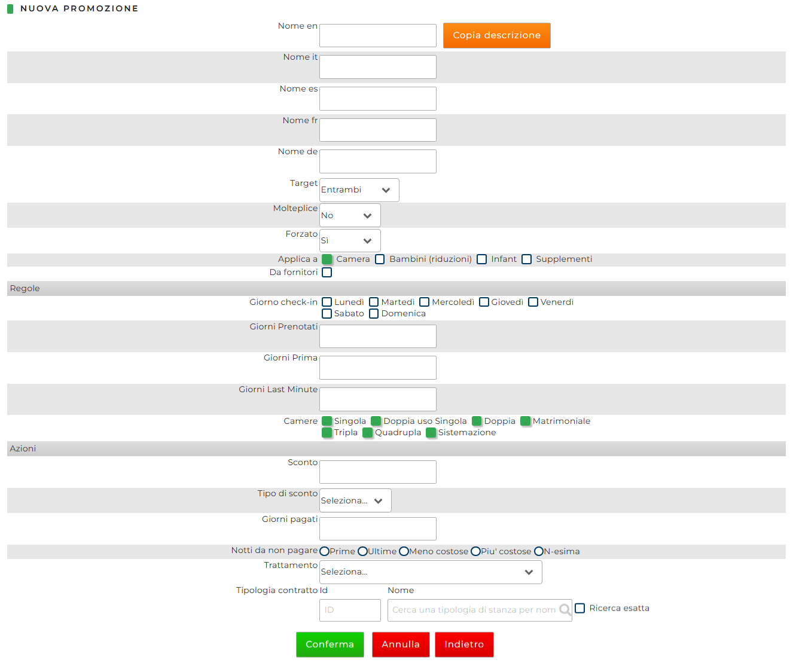Toggle the Matrimoniale room checkbox
This screenshot has height=672, width=790.
click(x=525, y=421)
